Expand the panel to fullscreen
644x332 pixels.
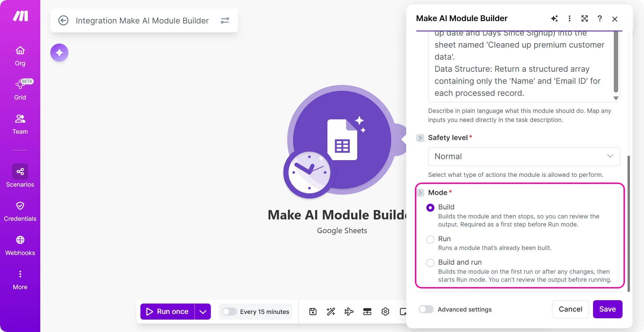pyautogui.click(x=585, y=18)
